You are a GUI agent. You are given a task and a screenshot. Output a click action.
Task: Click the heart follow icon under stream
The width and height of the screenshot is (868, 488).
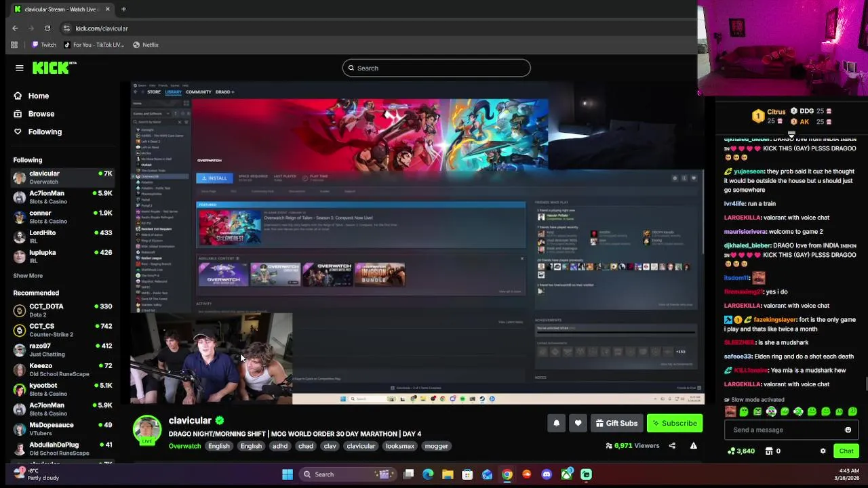[x=578, y=423]
